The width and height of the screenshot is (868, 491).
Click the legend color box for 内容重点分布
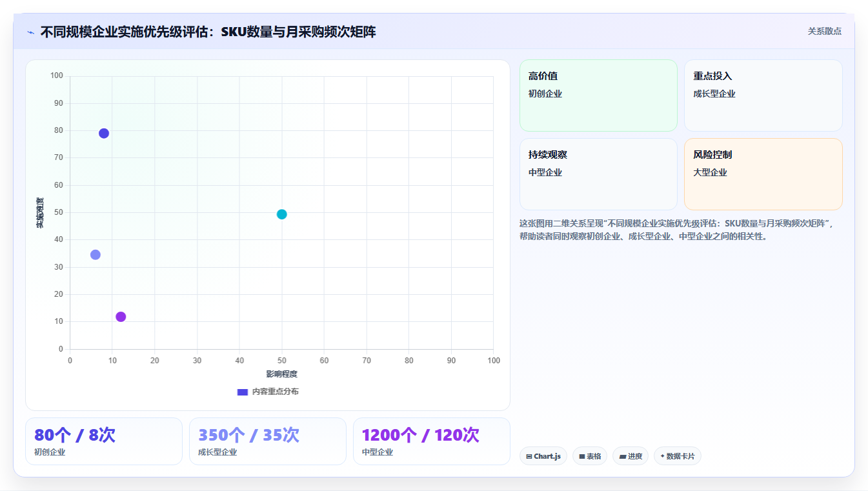coord(243,392)
